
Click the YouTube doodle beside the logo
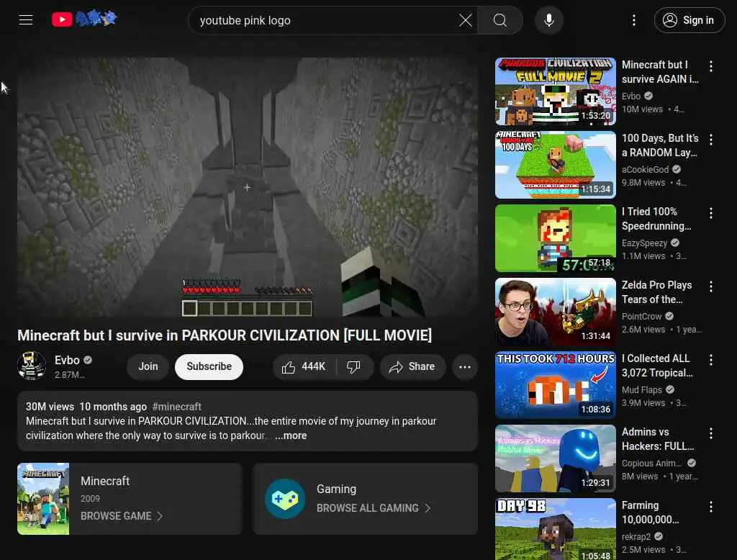click(x=96, y=18)
